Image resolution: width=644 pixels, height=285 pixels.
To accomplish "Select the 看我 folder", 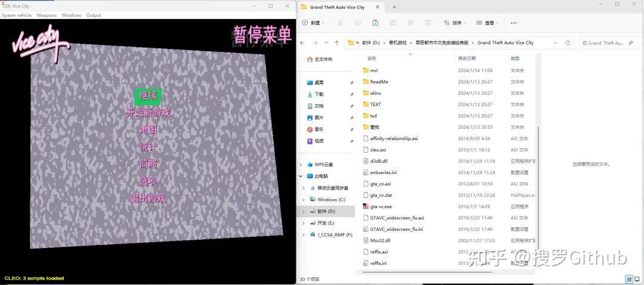I will tap(374, 127).
